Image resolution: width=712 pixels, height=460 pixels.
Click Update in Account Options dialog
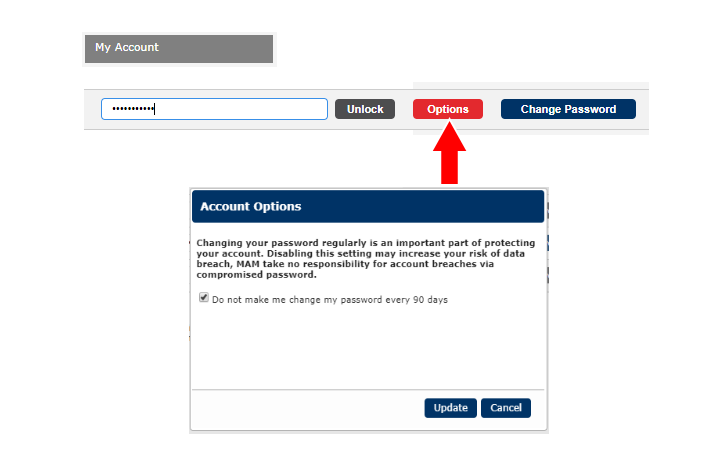[450, 408]
